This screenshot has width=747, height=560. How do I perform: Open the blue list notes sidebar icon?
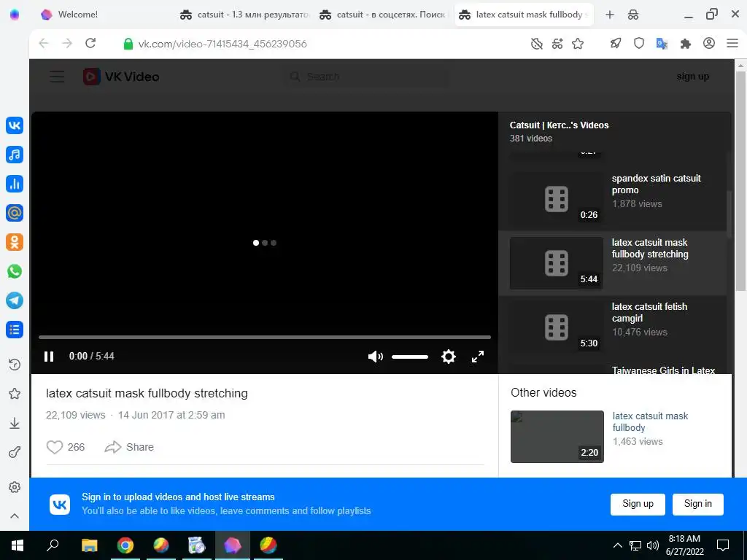15,330
